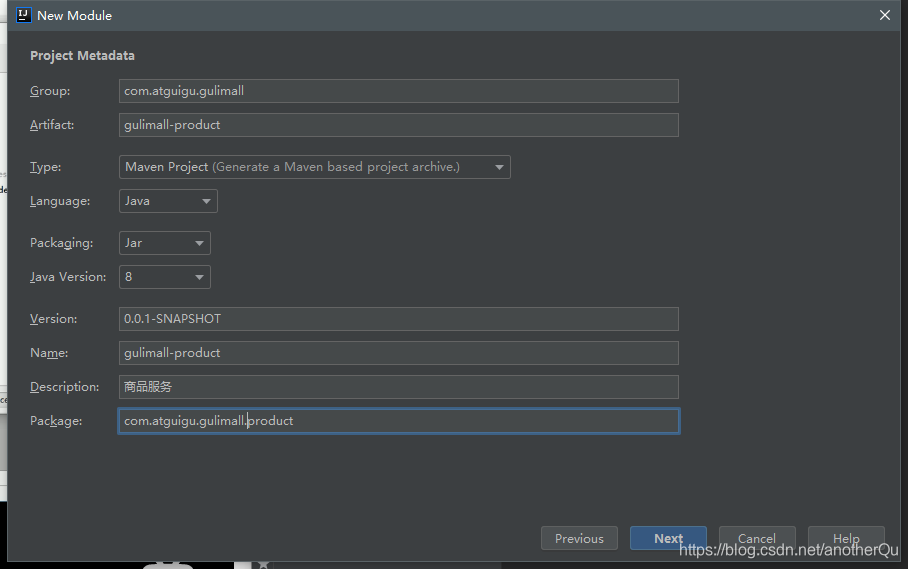Proceed with the Next button
This screenshot has height=569, width=908.
pos(668,538)
